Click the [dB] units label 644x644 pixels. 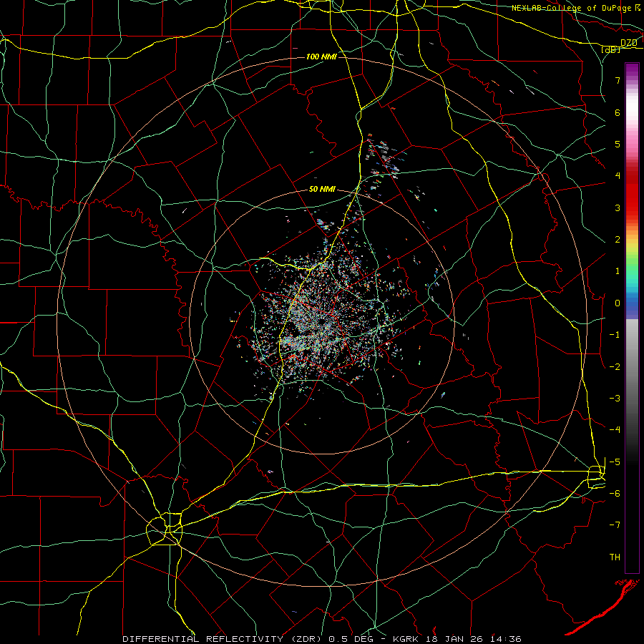click(x=611, y=50)
